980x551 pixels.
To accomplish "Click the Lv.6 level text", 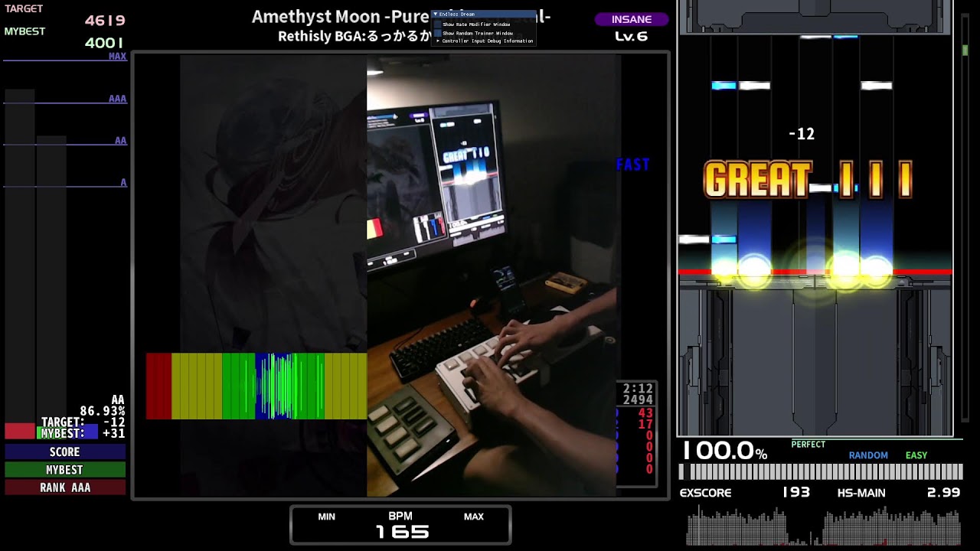I will click(631, 36).
